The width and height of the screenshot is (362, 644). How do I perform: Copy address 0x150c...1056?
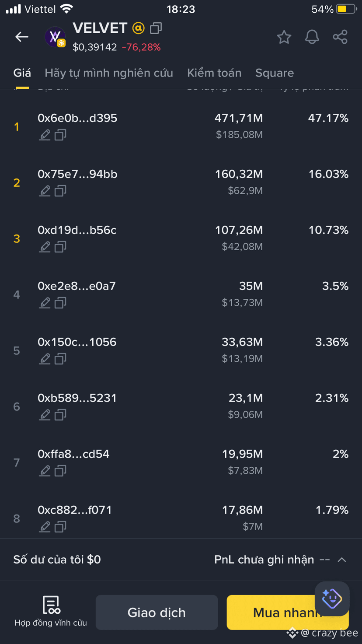click(x=60, y=359)
